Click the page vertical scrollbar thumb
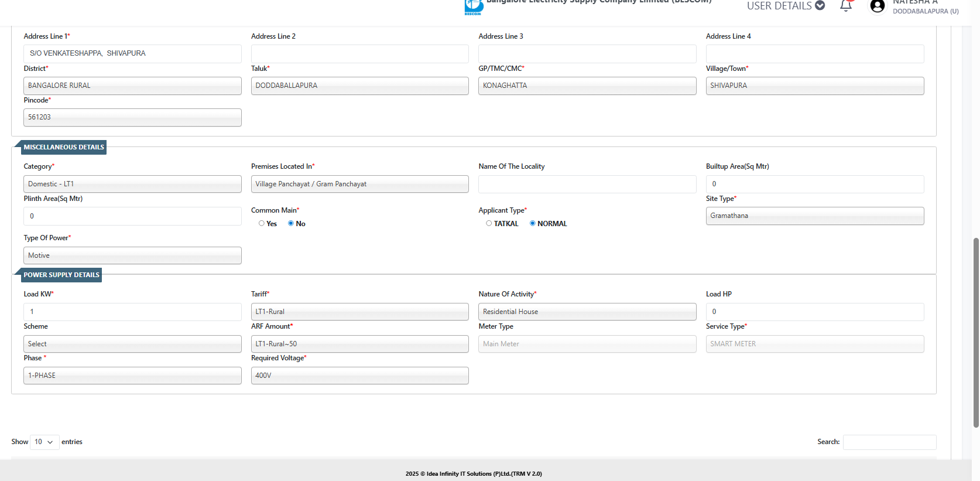The height and width of the screenshot is (481, 980). (975, 331)
